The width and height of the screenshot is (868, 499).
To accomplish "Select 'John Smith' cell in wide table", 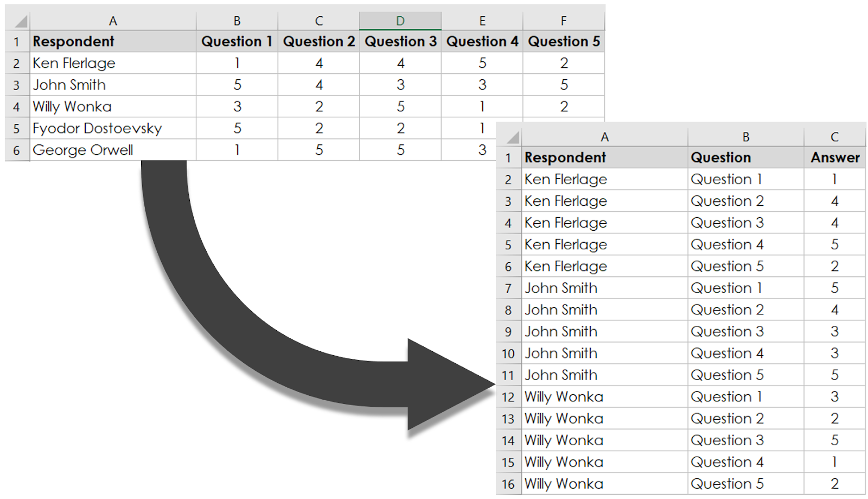I will pyautogui.click(x=113, y=85).
